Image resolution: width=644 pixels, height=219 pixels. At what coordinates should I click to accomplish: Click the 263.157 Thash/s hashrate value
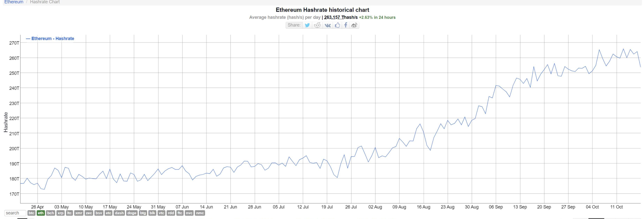341,17
